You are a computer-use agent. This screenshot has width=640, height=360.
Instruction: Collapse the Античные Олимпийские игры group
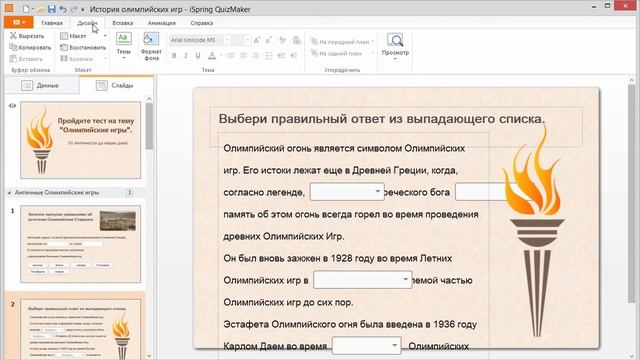[x=10, y=192]
